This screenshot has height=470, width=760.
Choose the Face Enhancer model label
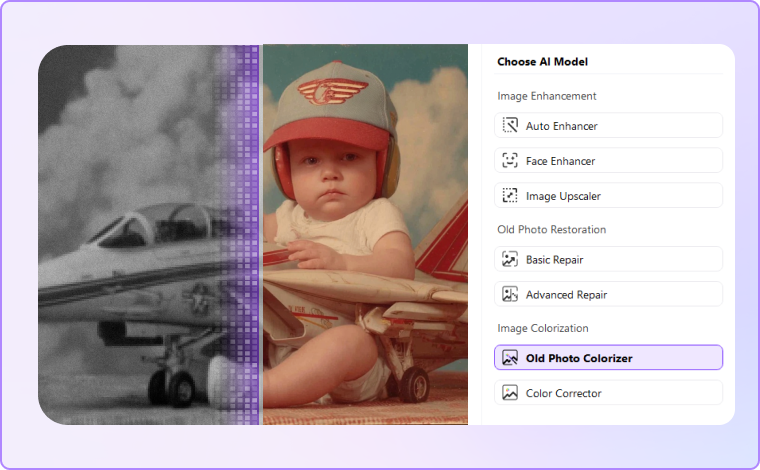560,161
